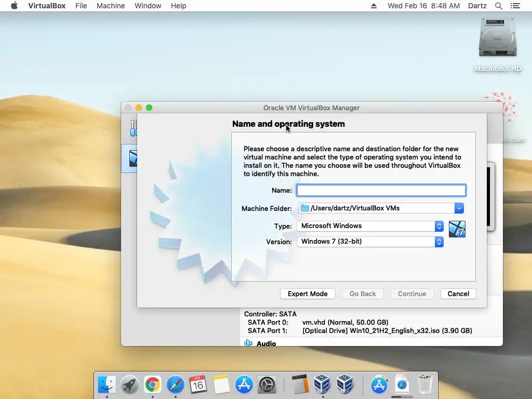532x399 pixels.
Task: Open the Machine menu
Action: coord(111,6)
